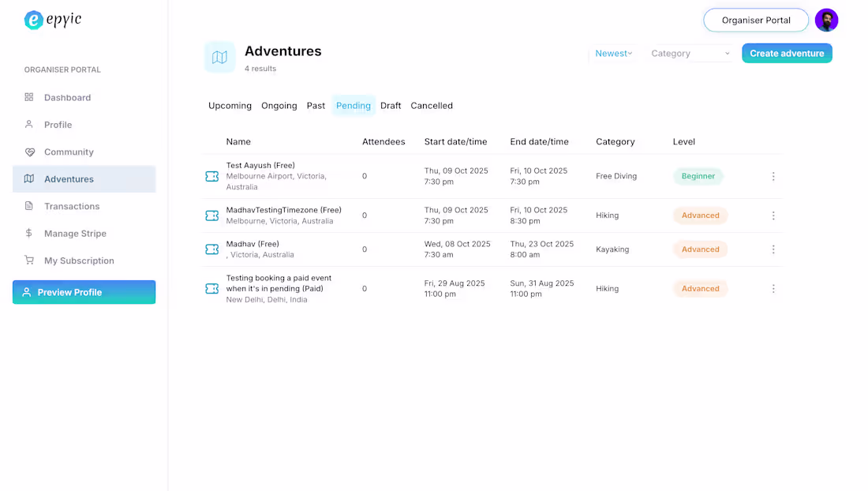This screenshot has width=868, height=491.
Task: Click the epyic logo icon
Action: pyautogui.click(x=34, y=21)
